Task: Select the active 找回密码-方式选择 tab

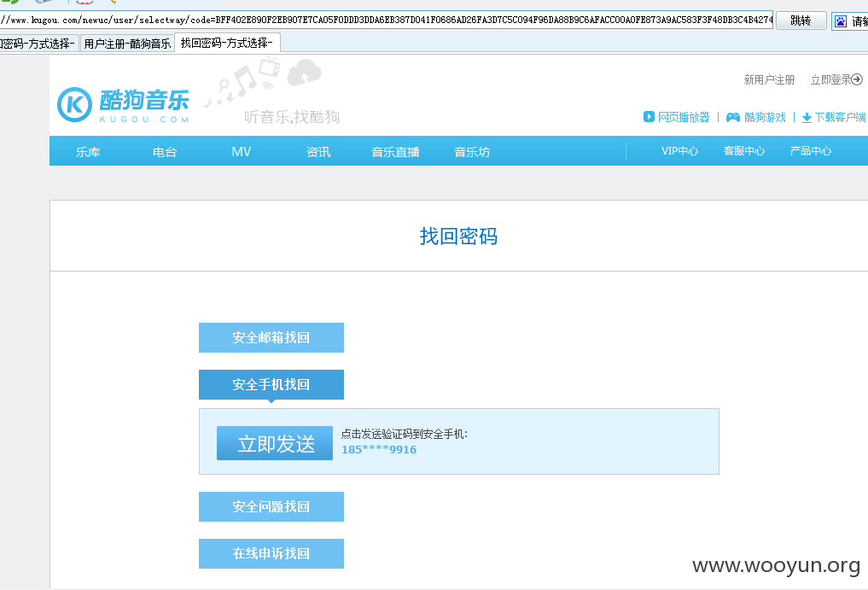Action: [227, 43]
